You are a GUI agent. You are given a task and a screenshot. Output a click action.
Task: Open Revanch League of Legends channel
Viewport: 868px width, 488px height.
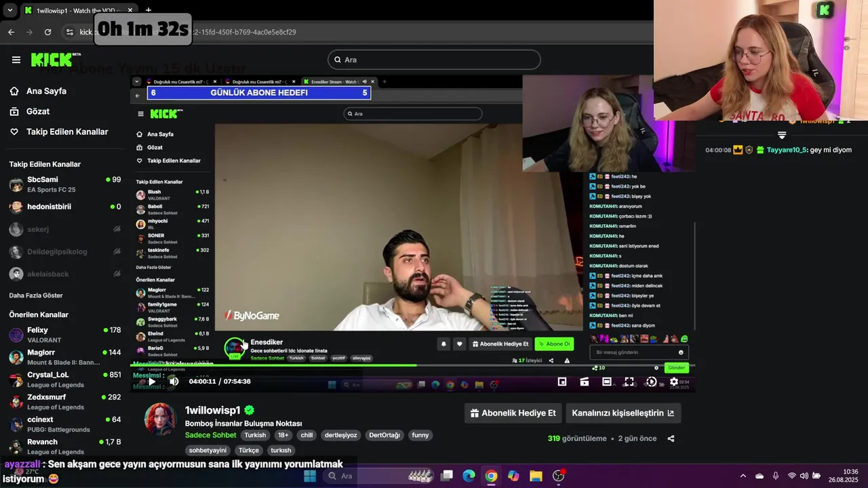pyautogui.click(x=64, y=447)
